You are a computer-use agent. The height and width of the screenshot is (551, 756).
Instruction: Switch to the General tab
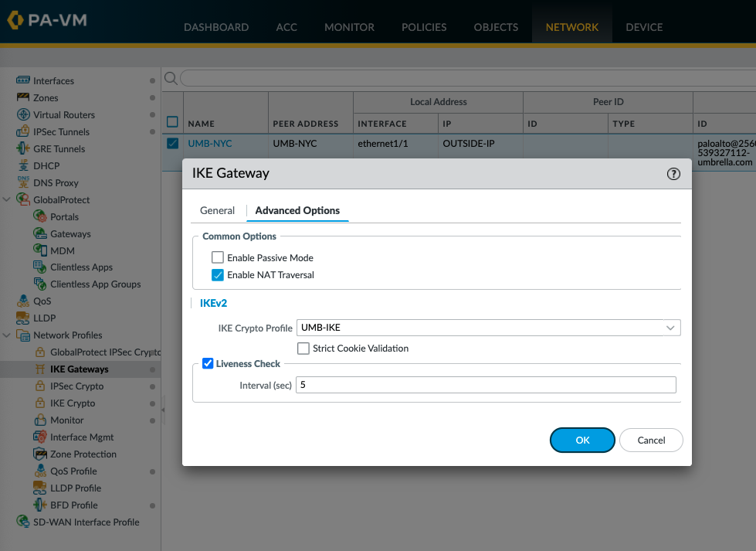click(x=218, y=210)
